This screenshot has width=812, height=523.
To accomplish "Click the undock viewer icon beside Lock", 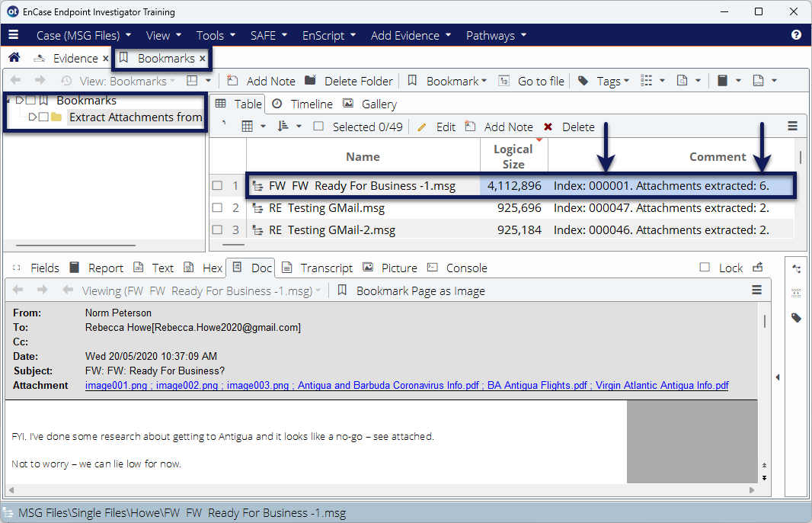I will point(758,268).
